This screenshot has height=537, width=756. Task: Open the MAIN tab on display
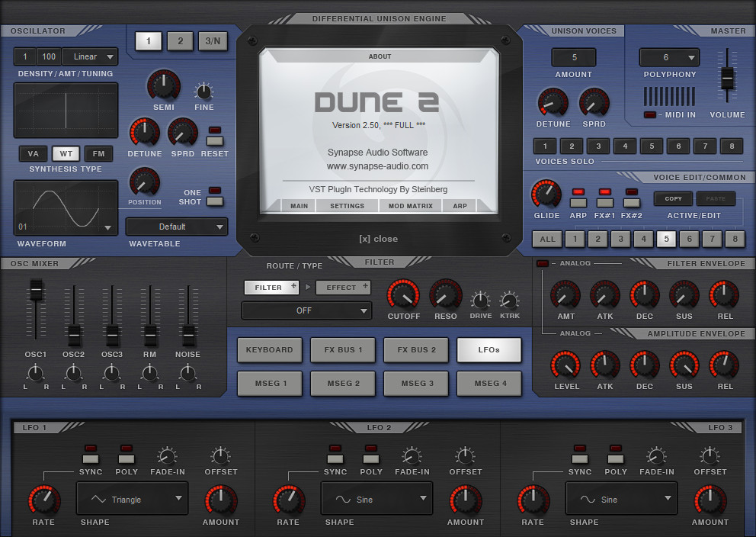(x=299, y=206)
